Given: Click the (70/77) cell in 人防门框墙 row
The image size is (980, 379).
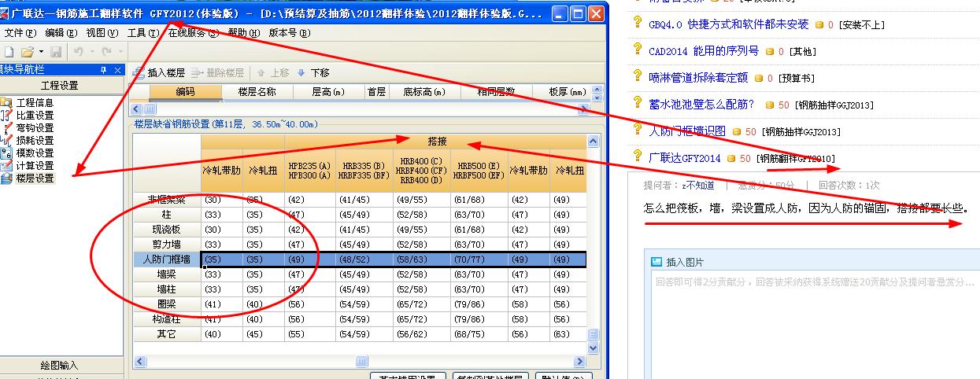Looking at the screenshot, I should tap(479, 259).
